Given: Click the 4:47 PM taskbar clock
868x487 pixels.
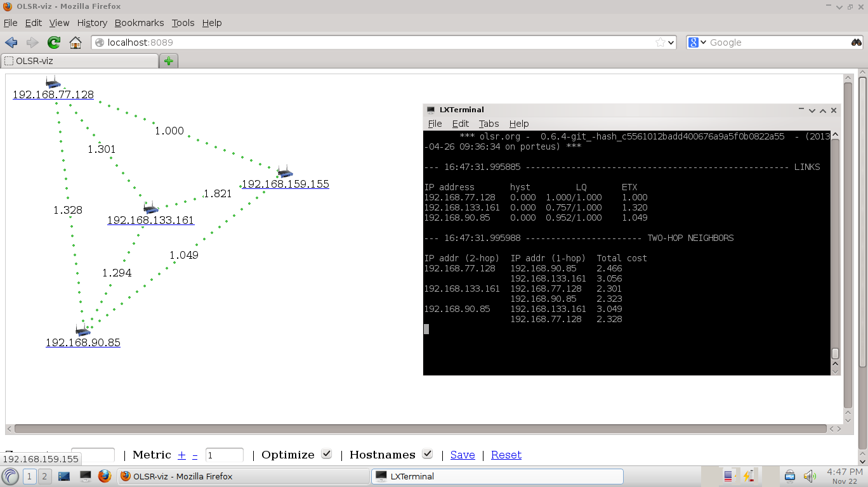Looking at the screenshot, I should point(845,476).
